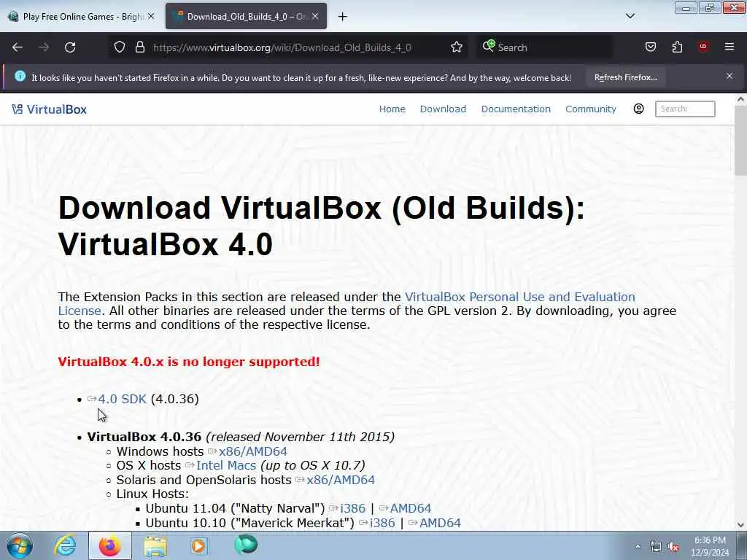Open the Home nav link
Image resolution: width=747 pixels, height=560 pixels.
[x=392, y=109]
